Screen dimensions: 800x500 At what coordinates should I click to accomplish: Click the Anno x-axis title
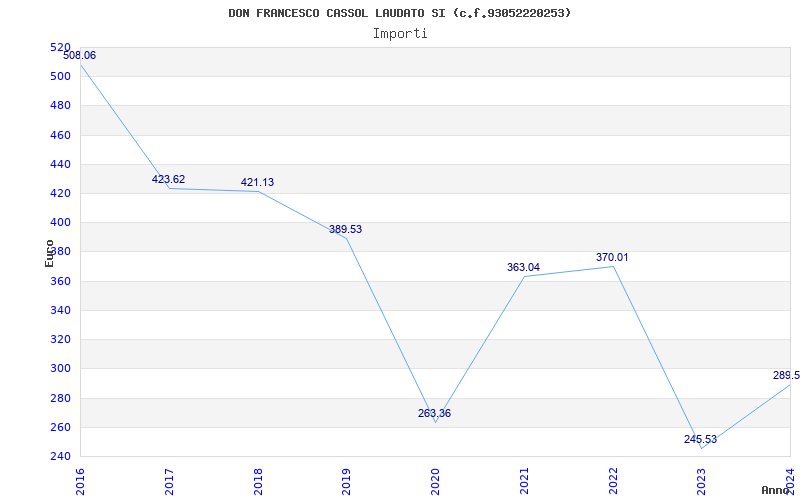[x=775, y=490]
